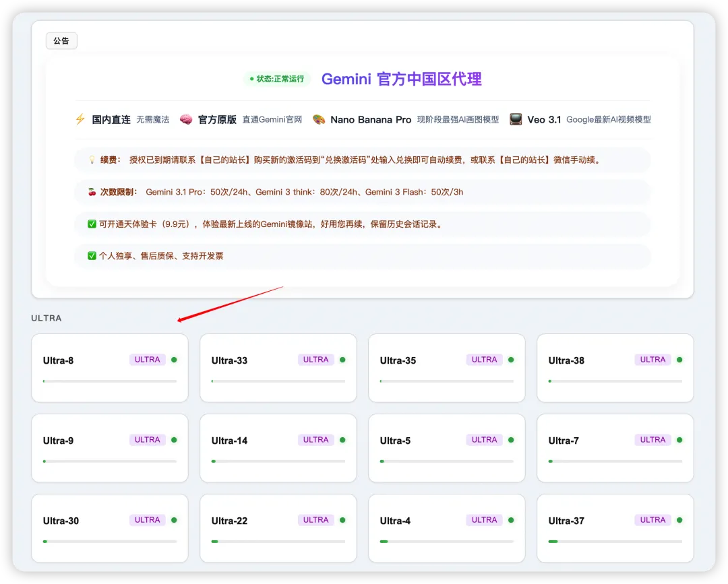728x584 pixels.
Task: Click the load progress bar on Ultra-22
Action: pos(278,542)
